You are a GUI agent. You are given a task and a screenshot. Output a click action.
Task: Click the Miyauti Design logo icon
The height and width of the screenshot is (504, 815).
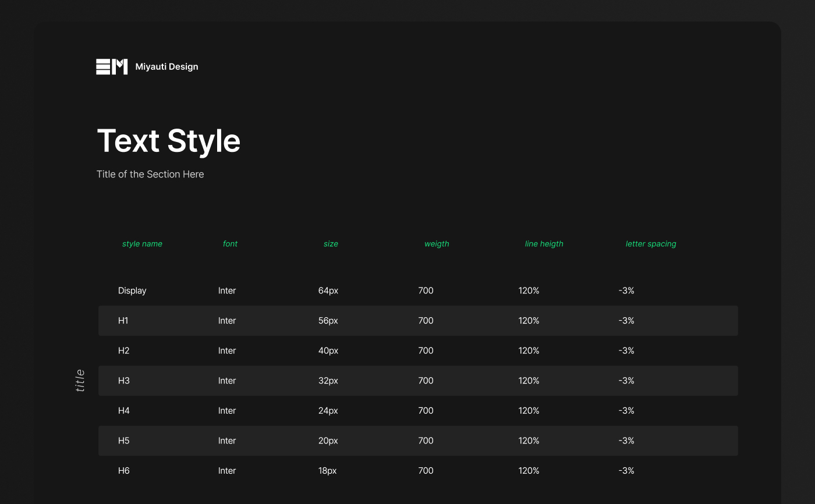click(x=112, y=66)
